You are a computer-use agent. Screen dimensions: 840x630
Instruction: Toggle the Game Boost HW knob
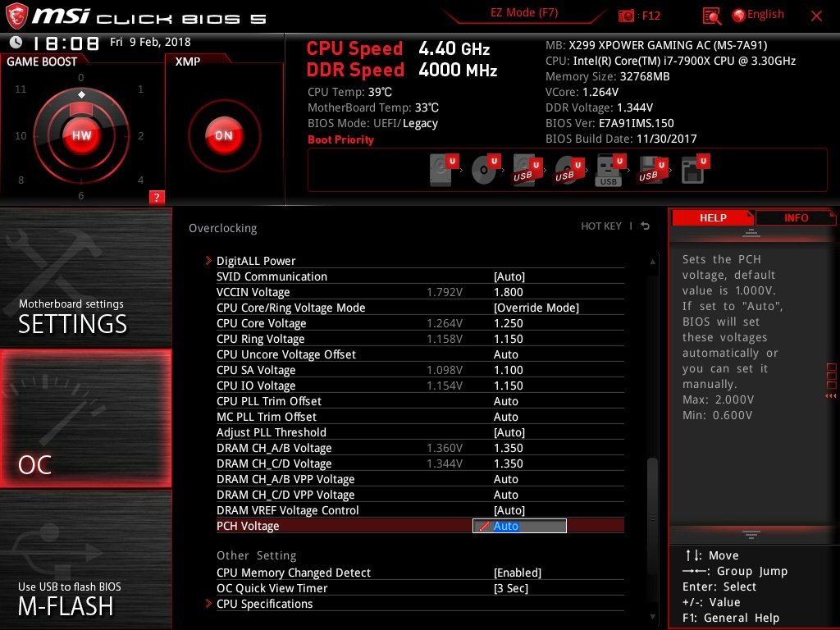click(x=81, y=135)
